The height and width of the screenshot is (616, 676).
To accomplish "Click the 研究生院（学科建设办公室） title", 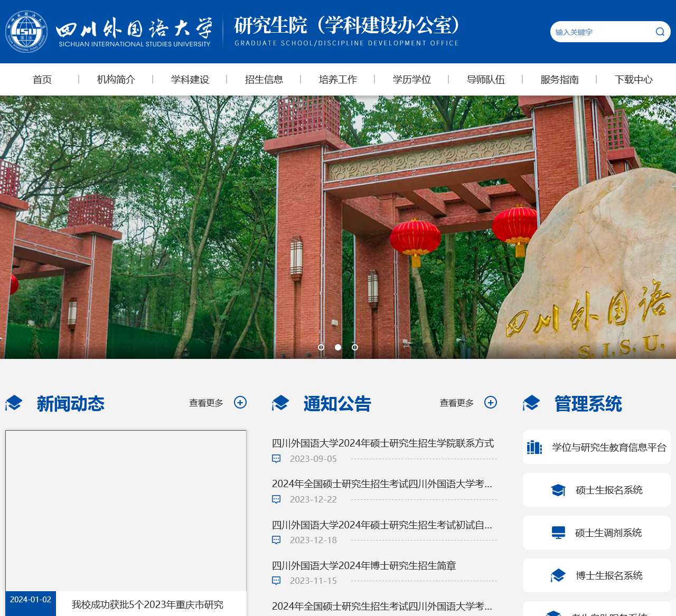I will click(347, 25).
